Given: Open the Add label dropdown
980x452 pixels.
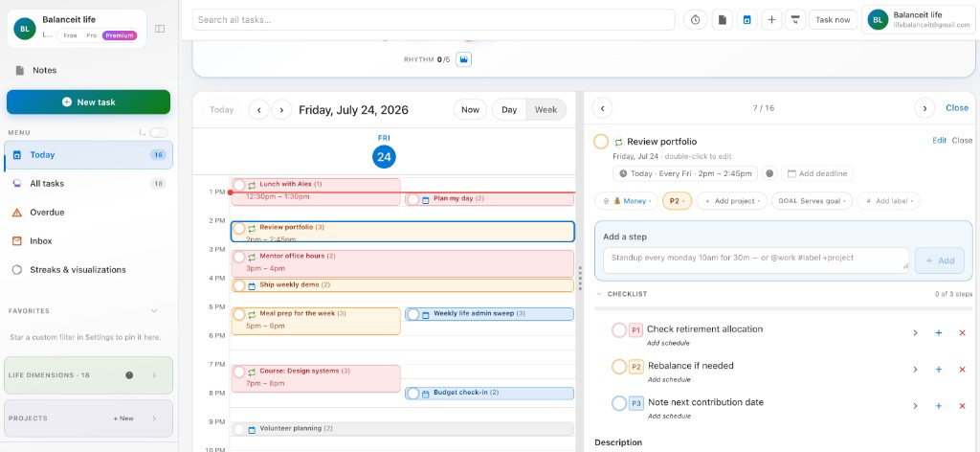Looking at the screenshot, I should [x=889, y=201].
